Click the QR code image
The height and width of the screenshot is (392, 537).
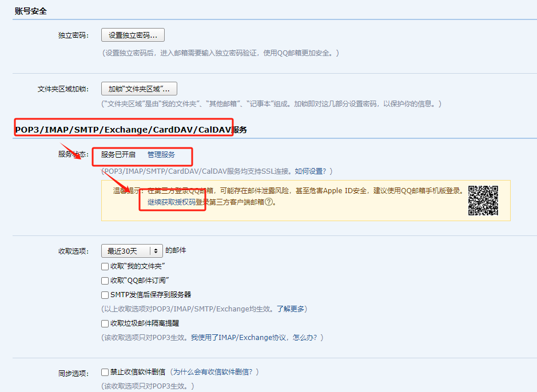point(483,201)
